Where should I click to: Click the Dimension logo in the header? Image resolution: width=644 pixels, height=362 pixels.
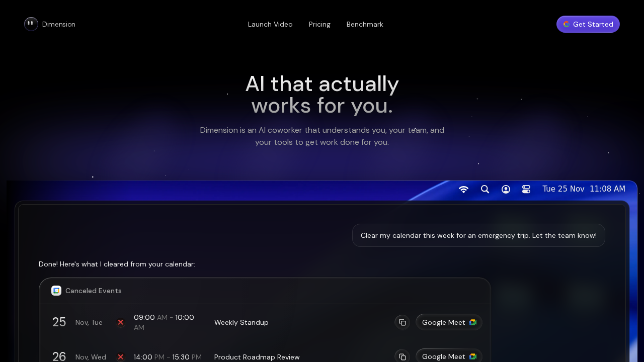pyautogui.click(x=31, y=24)
